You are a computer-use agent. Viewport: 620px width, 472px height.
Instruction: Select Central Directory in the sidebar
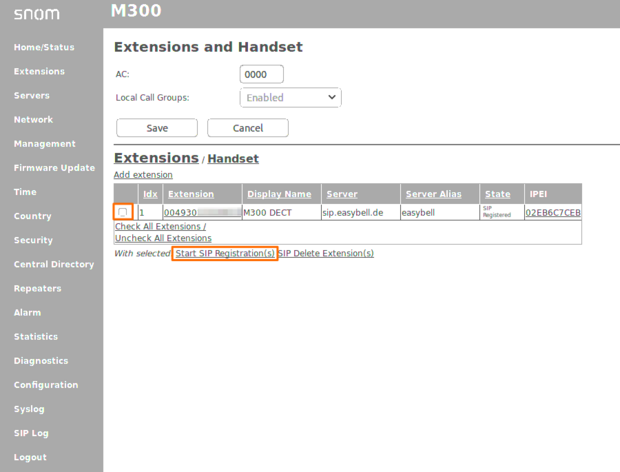(54, 265)
